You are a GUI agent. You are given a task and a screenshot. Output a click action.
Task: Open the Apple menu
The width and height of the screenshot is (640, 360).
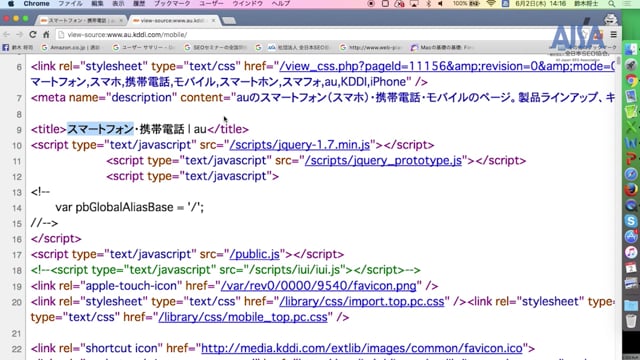tap(11, 4)
